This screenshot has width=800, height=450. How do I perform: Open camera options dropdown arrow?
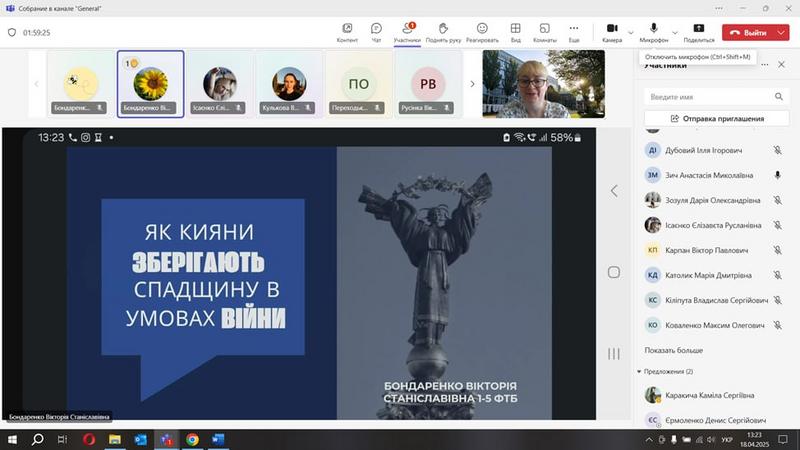pyautogui.click(x=631, y=33)
